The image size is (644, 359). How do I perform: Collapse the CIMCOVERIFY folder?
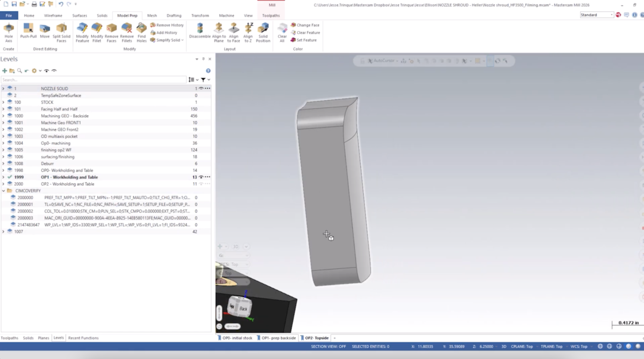click(x=4, y=191)
